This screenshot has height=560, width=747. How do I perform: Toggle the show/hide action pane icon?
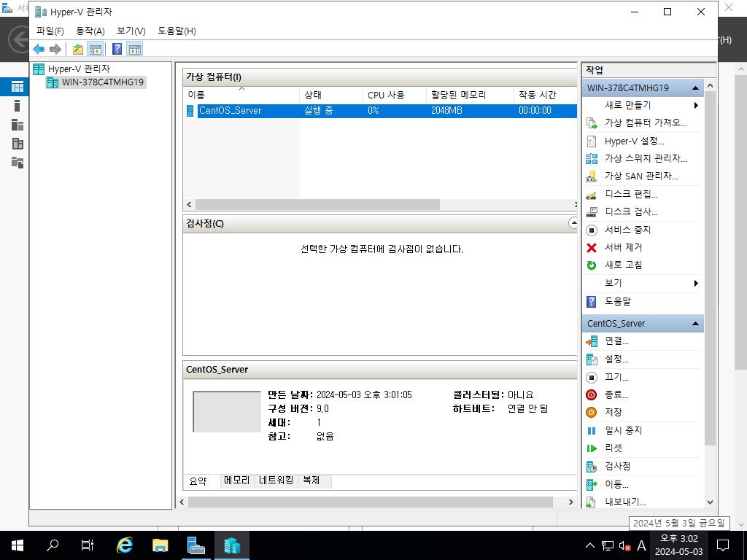click(x=135, y=49)
